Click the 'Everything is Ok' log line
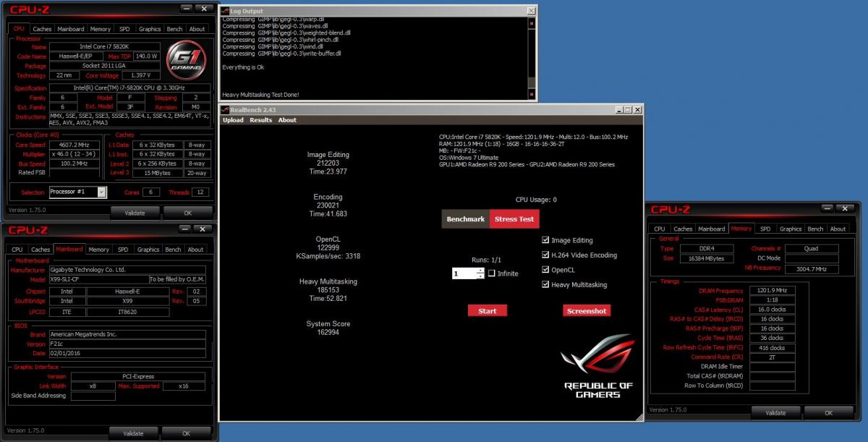This screenshot has height=442, width=868. click(243, 67)
